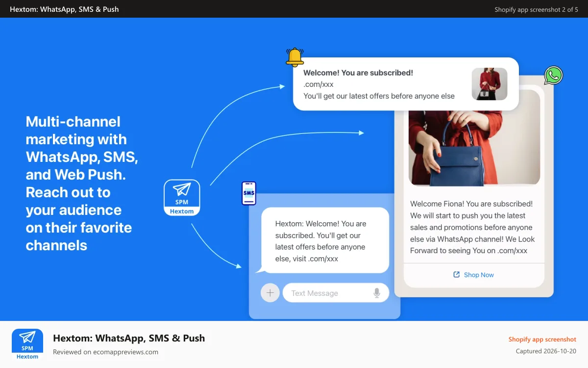Click into the Text Message input field
Viewport: 588px width, 368px height.
[336, 293]
